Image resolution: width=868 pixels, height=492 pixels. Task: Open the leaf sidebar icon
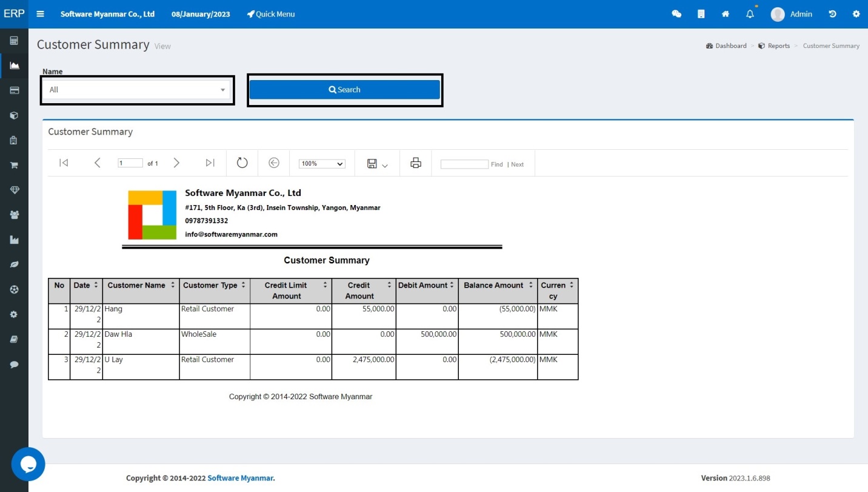pos(14,265)
